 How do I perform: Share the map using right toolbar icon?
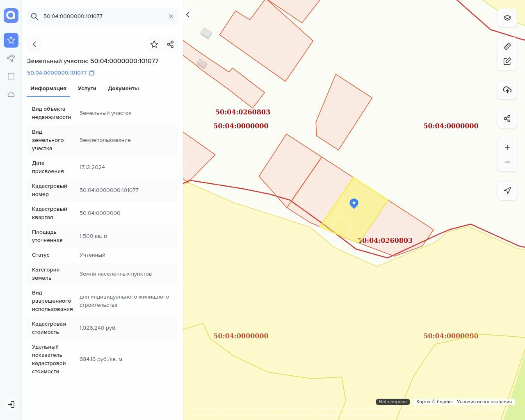click(x=507, y=119)
